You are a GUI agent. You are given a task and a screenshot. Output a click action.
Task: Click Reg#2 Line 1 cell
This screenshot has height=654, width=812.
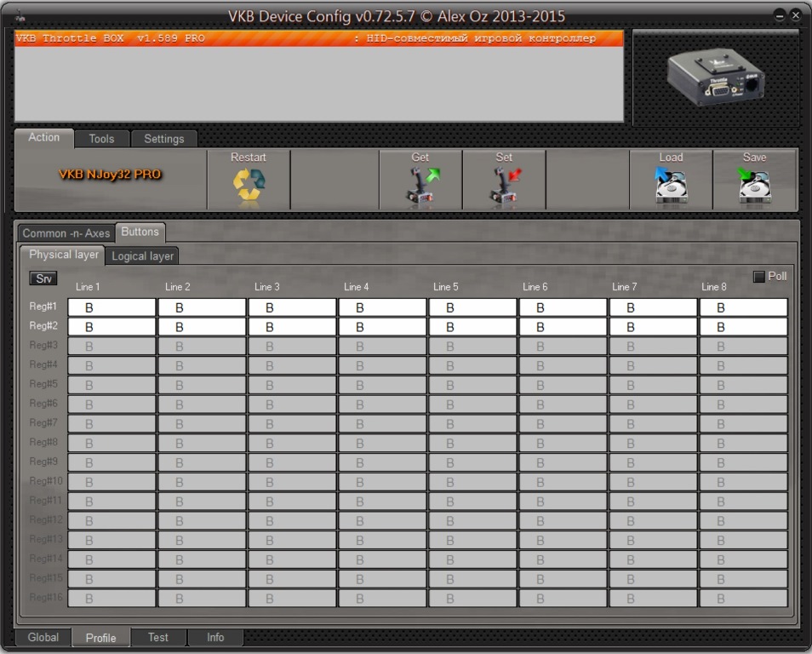pos(112,327)
